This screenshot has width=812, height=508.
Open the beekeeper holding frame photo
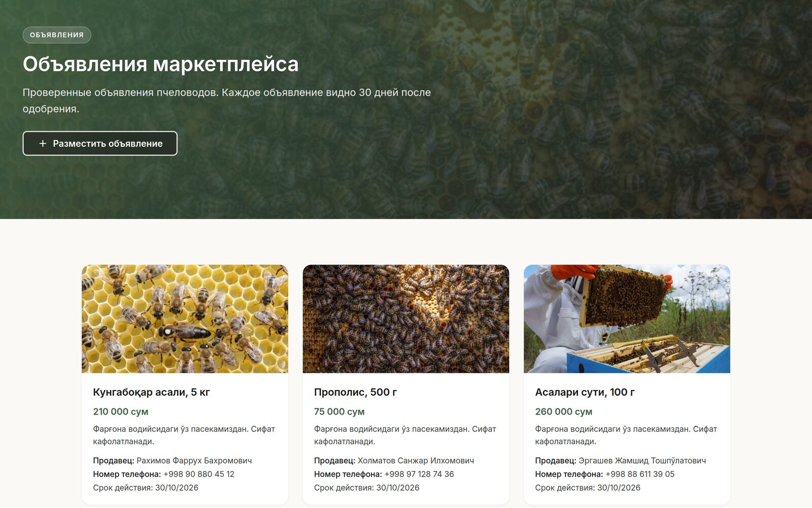(627, 319)
